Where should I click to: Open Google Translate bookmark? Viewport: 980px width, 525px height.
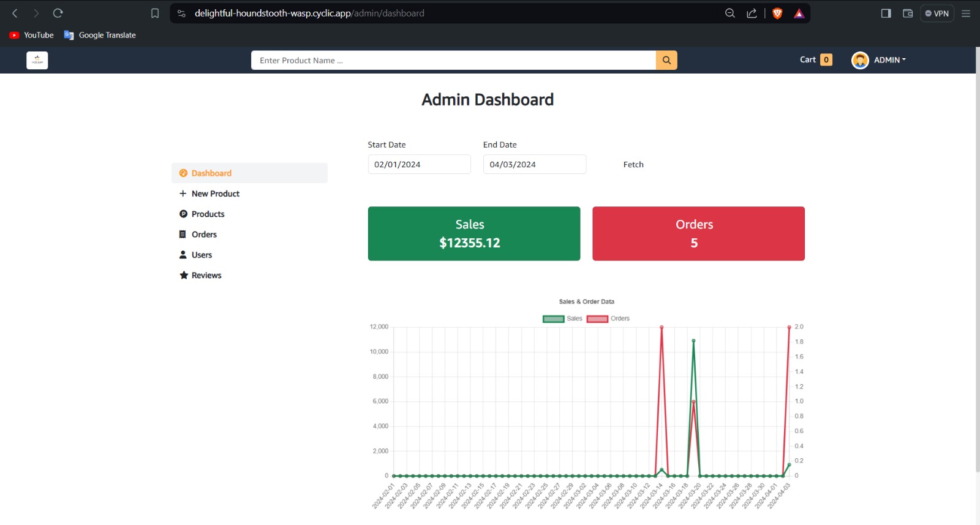[x=100, y=35]
